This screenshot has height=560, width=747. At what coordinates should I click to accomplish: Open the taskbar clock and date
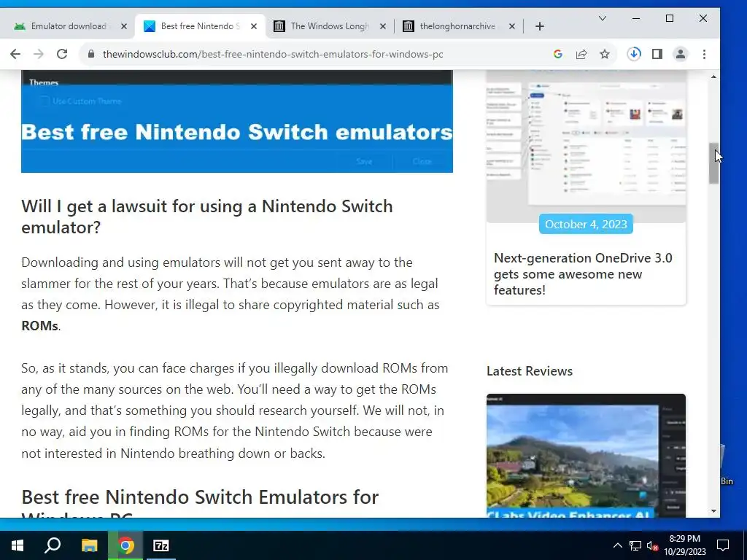pyautogui.click(x=684, y=545)
